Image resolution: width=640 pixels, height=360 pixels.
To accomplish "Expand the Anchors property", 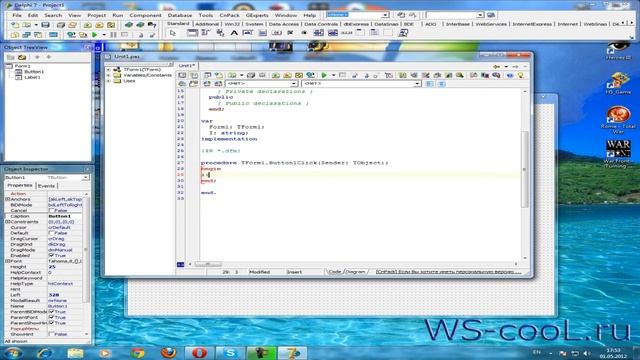I will point(7,199).
